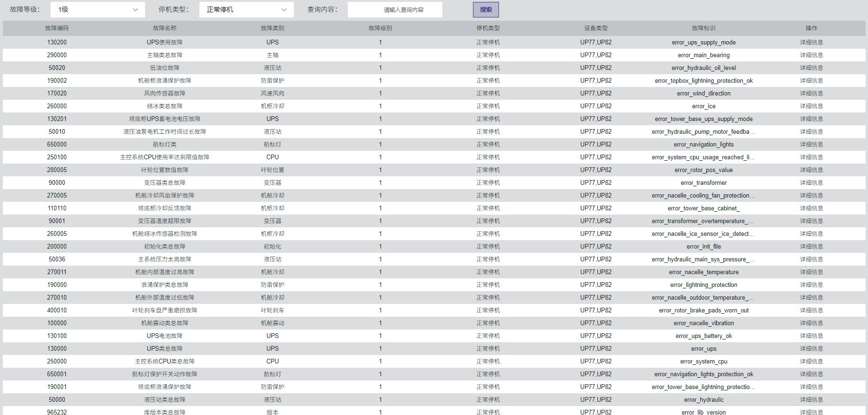Open the 故障等级 dropdown showing 1级
868x415 pixels.
click(98, 9)
